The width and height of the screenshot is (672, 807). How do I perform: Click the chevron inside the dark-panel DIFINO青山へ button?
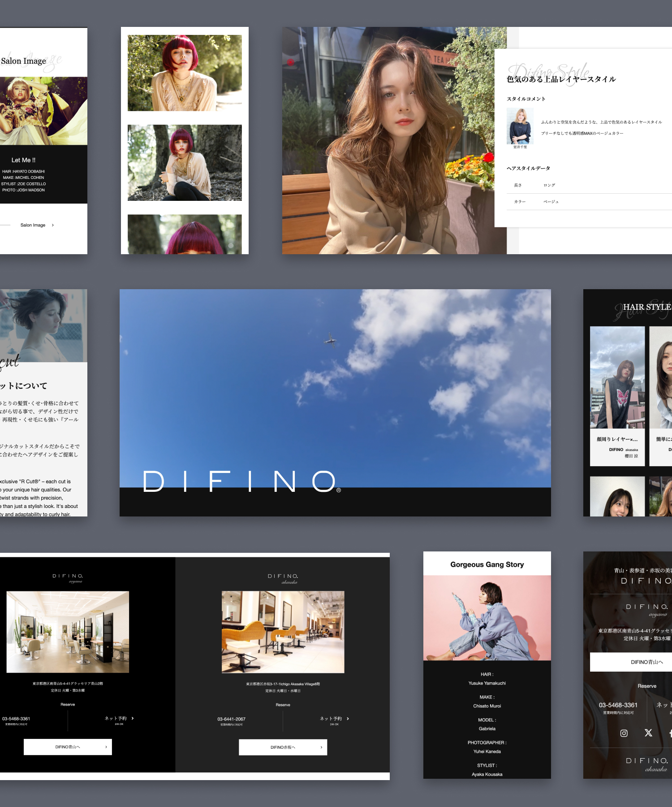(106, 747)
